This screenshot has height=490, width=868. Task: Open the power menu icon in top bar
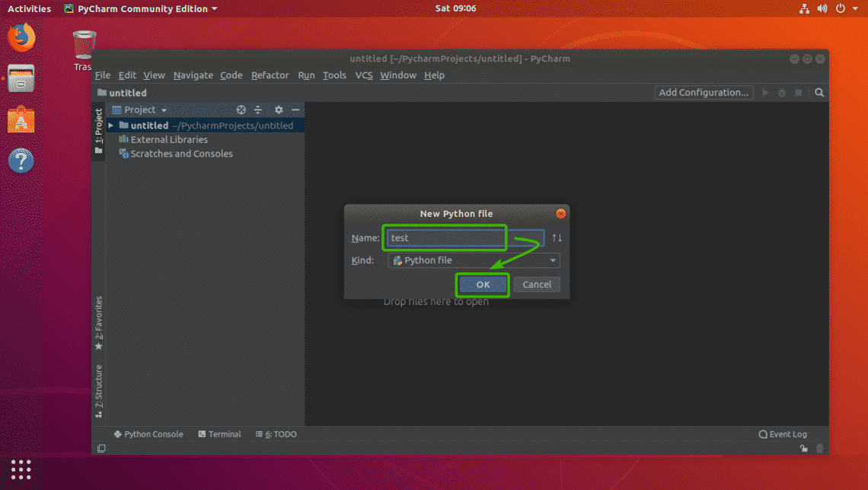coord(841,8)
